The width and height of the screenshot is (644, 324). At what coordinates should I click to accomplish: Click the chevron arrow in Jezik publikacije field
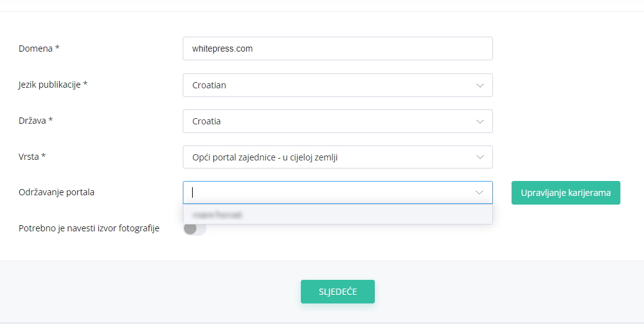click(x=480, y=85)
